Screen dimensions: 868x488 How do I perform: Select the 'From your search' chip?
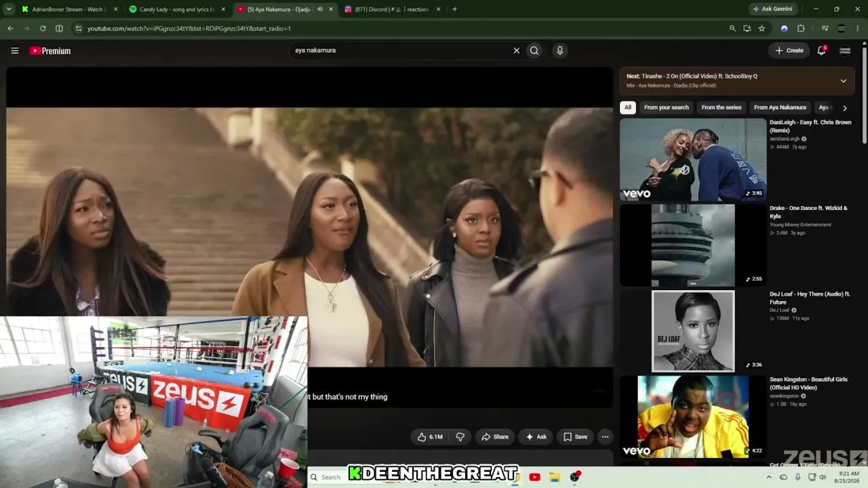[666, 107]
